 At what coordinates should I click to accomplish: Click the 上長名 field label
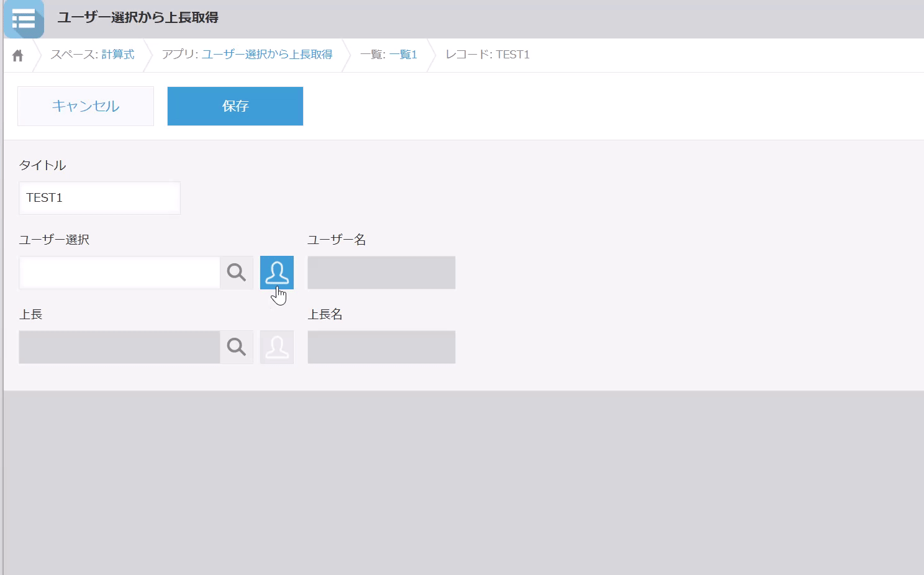click(x=325, y=314)
